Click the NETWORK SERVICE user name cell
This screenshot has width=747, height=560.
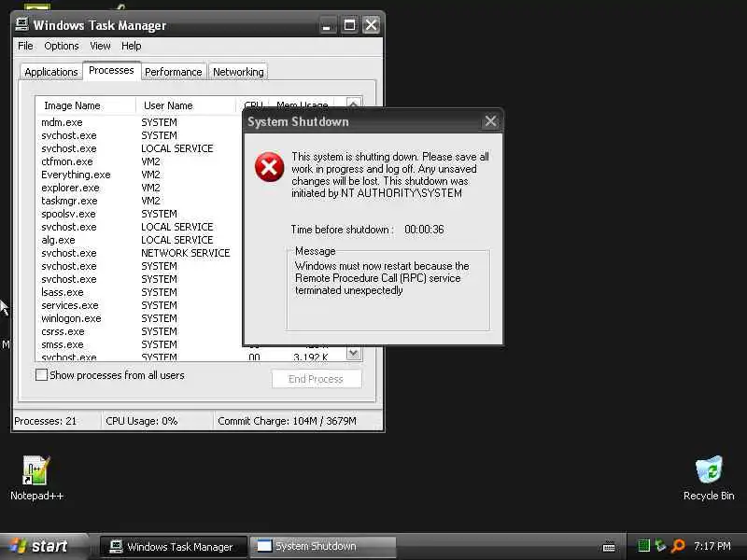click(185, 253)
